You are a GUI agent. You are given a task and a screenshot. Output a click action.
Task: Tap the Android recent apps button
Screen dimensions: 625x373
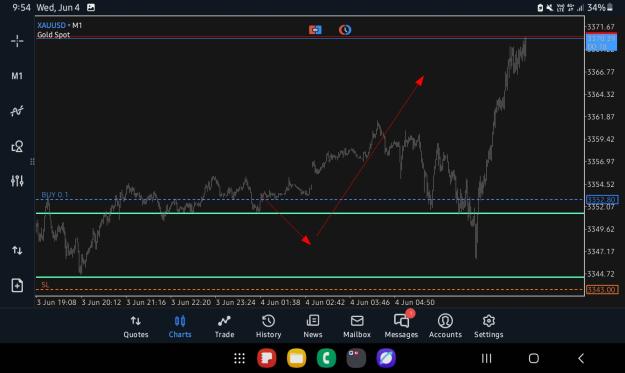[486, 358]
